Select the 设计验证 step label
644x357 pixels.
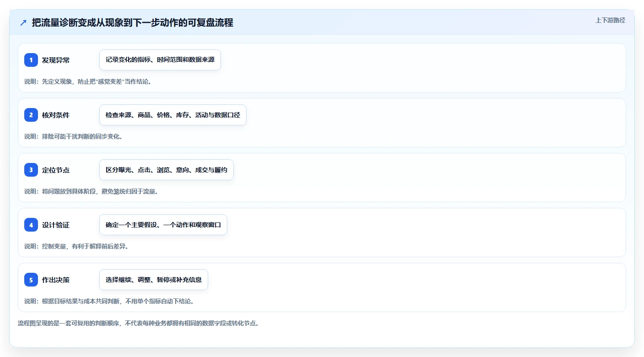tap(56, 225)
